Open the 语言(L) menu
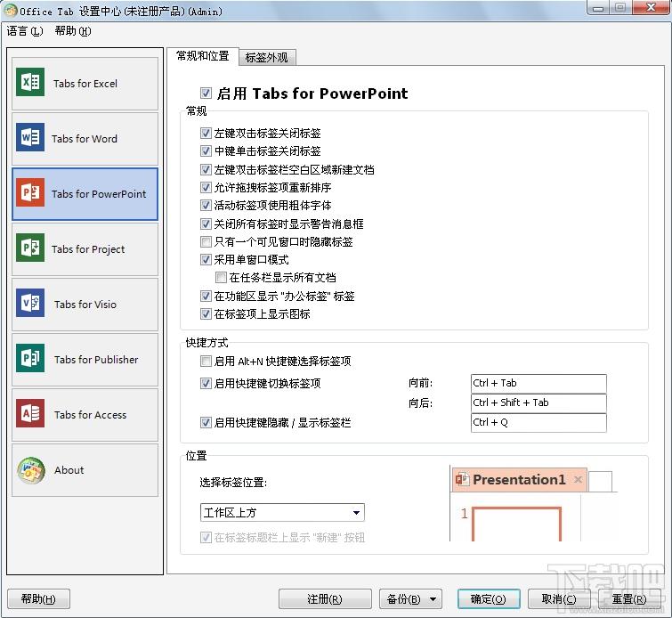672x618 pixels. pyautogui.click(x=24, y=31)
